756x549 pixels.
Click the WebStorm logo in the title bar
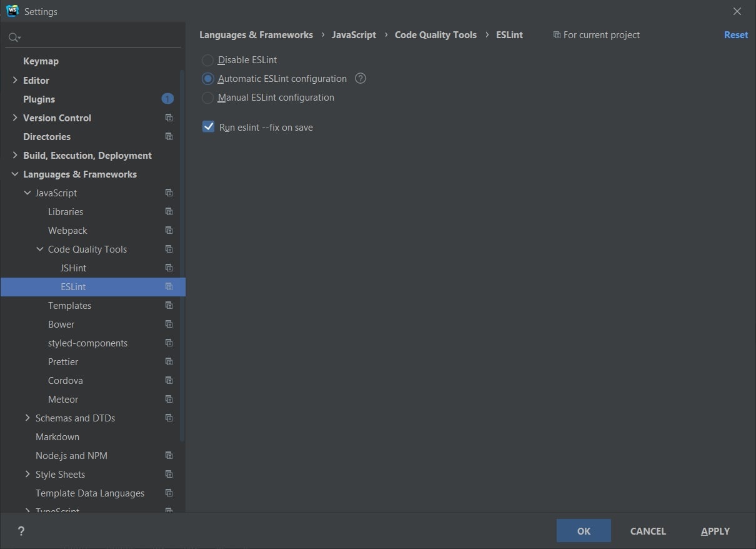pyautogui.click(x=12, y=11)
